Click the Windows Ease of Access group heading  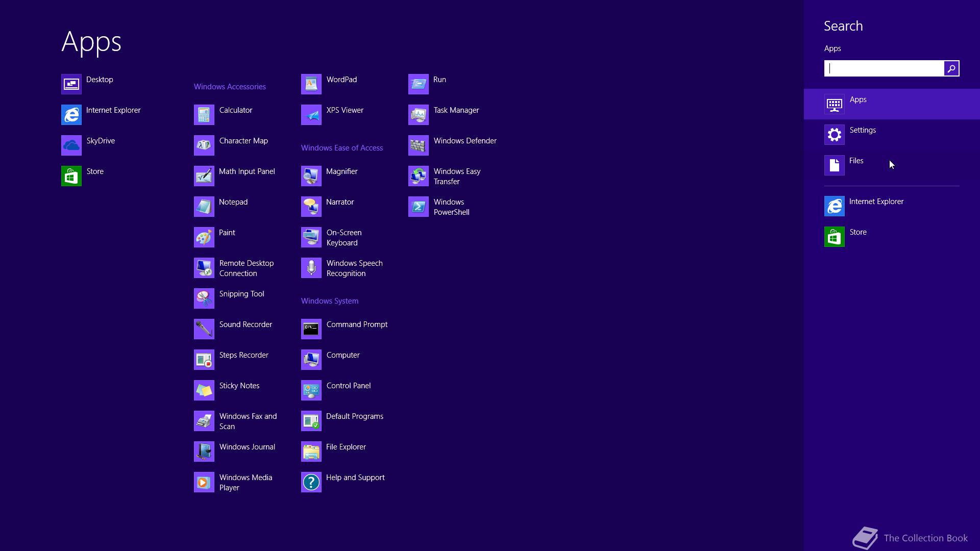342,148
